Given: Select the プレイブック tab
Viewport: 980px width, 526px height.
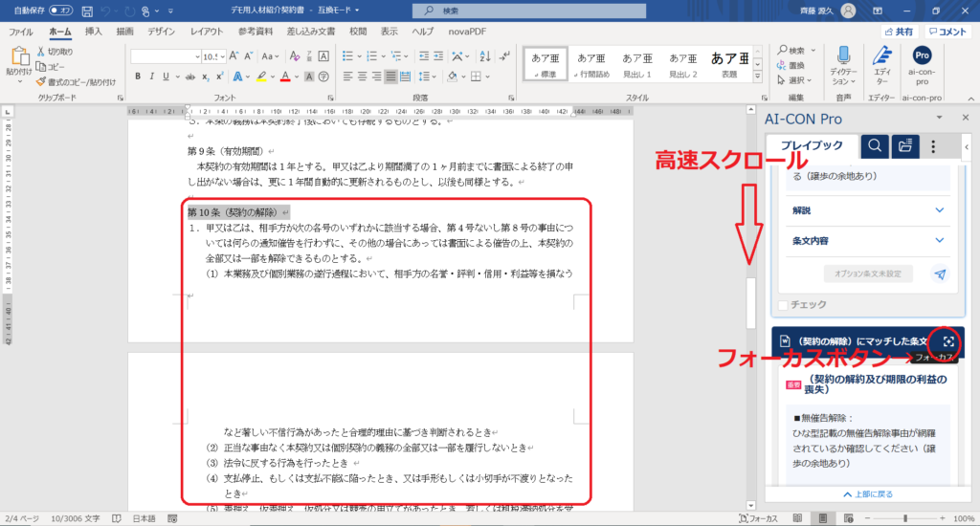Looking at the screenshot, I should [x=812, y=145].
